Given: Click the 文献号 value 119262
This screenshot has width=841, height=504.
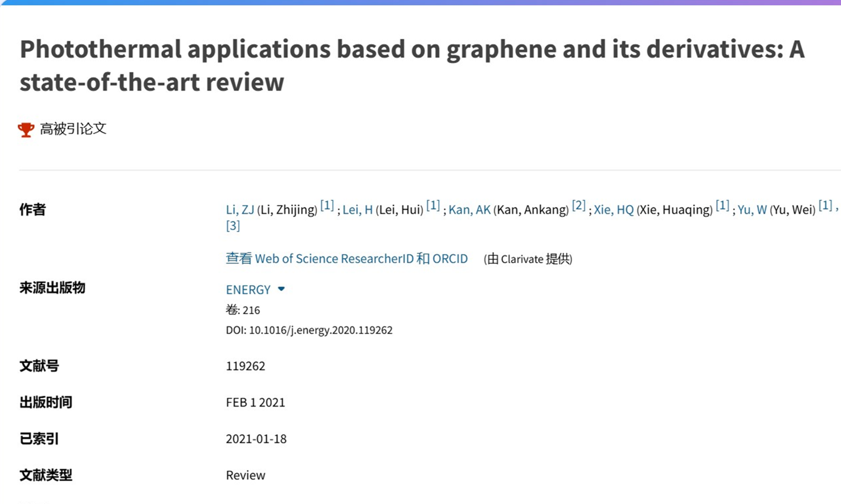Looking at the screenshot, I should click(245, 366).
